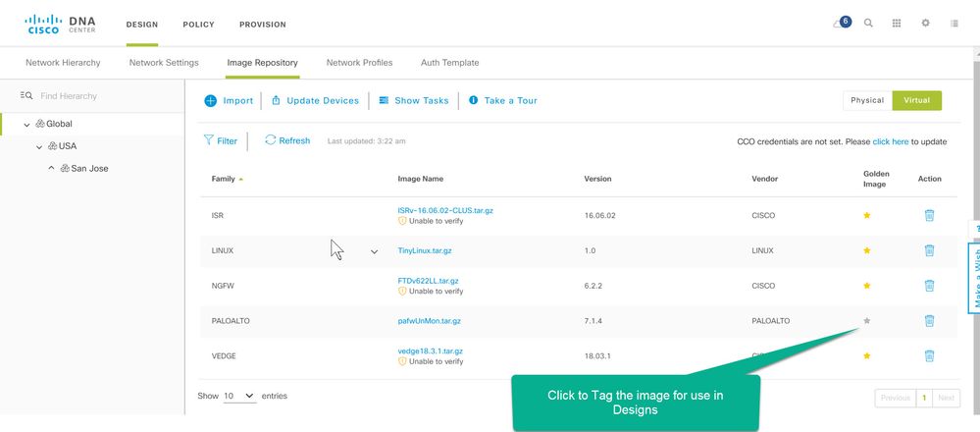980x432 pixels.
Task: Toggle golden image star for ISR row
Action: click(867, 215)
